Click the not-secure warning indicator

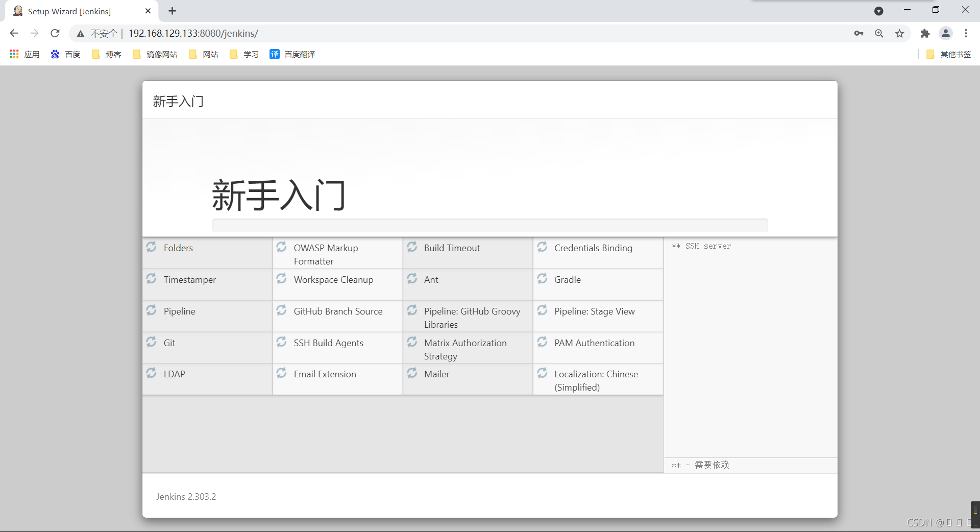click(x=97, y=33)
